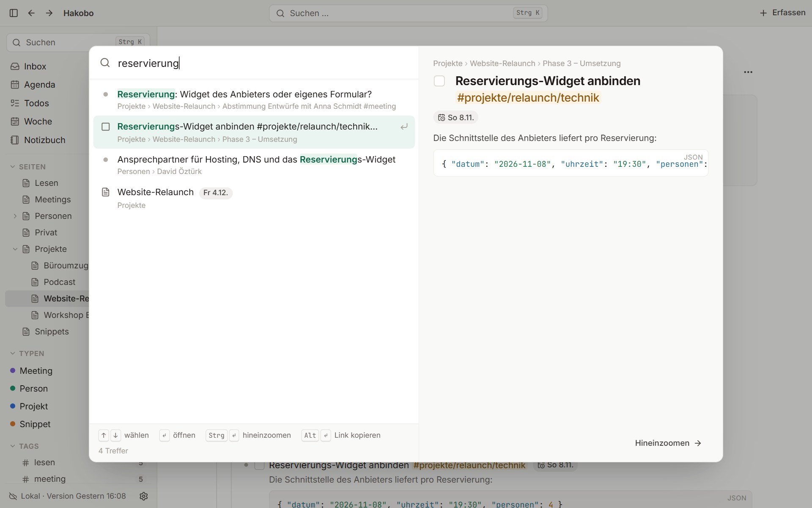The image size is (812, 508).
Task: Click the Lokal sync status icon
Action: click(13, 496)
